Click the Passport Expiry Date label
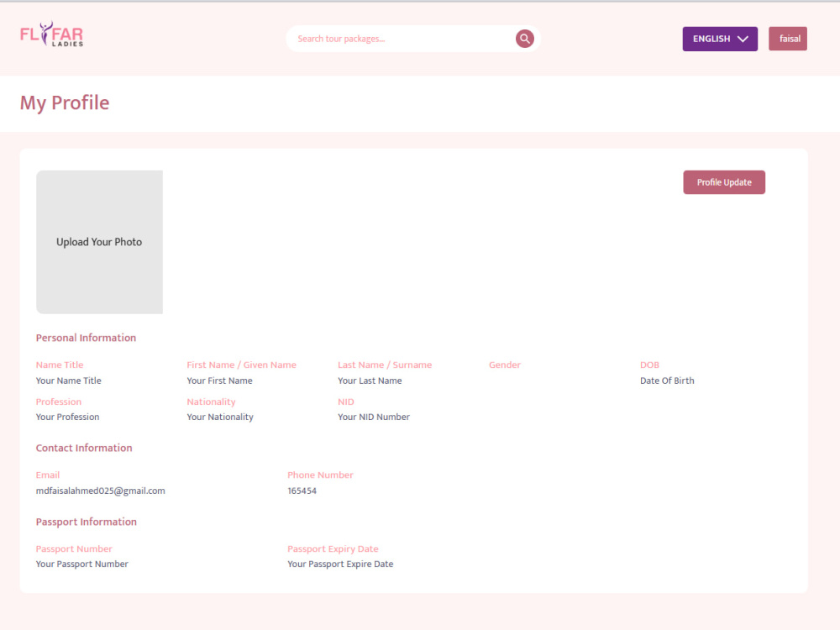The width and height of the screenshot is (840, 630). [333, 549]
